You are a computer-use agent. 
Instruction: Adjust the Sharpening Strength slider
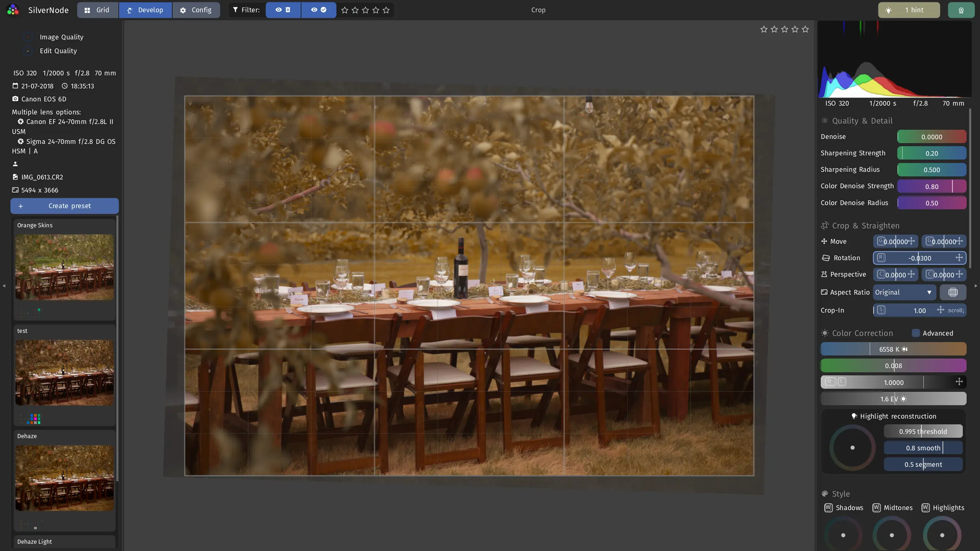pos(932,153)
